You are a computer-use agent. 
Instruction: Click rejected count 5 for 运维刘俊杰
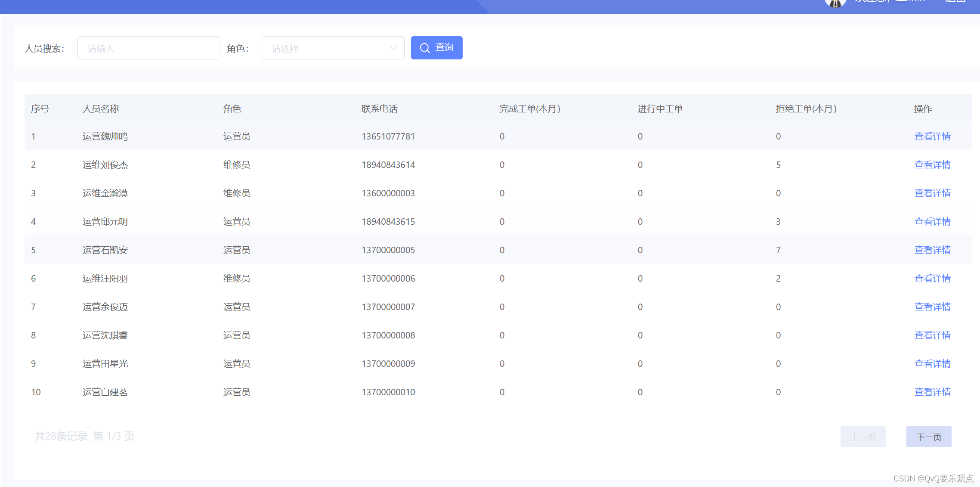pyautogui.click(x=778, y=165)
